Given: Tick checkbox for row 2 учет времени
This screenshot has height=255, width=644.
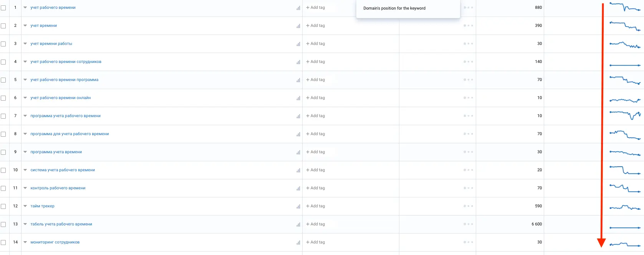Looking at the screenshot, I should (x=3, y=26).
